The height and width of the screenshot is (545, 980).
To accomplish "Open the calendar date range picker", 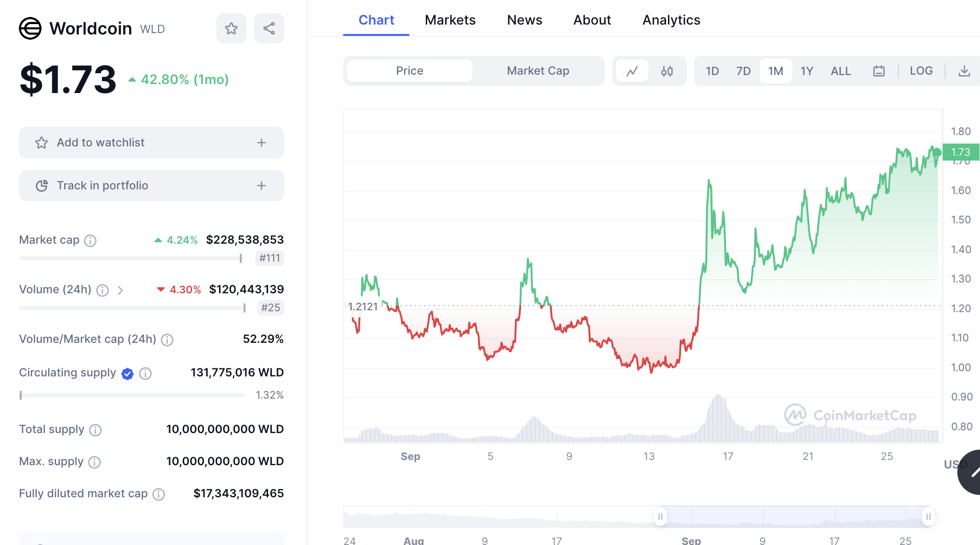I will [879, 71].
